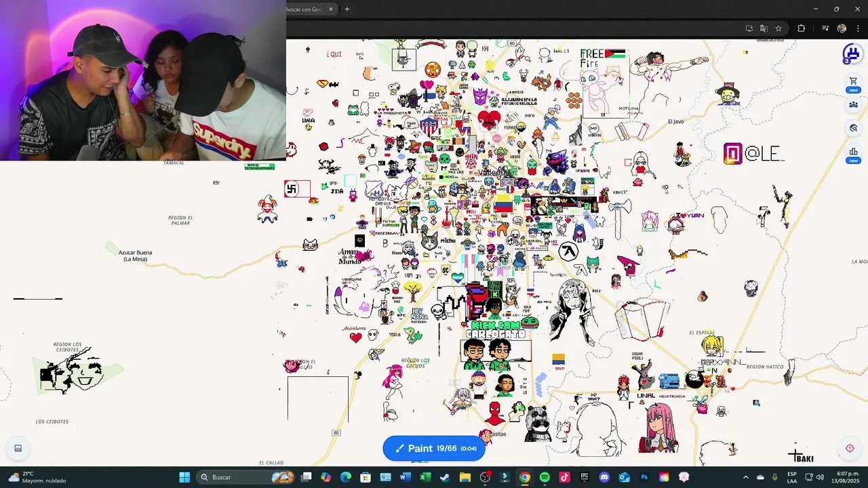
Task: Open Chrome extensions puzzle icon
Action: (801, 28)
